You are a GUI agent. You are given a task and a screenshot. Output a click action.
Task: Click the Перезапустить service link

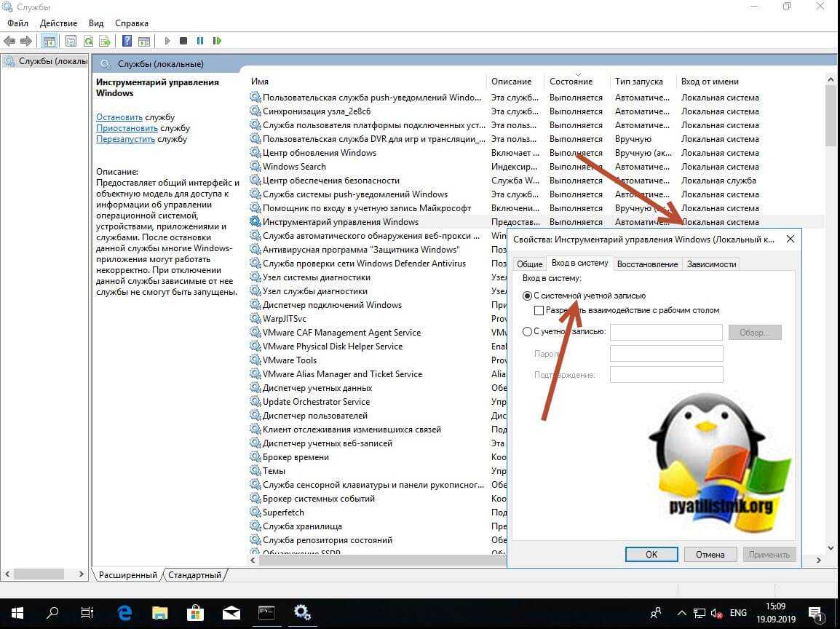[x=125, y=139]
